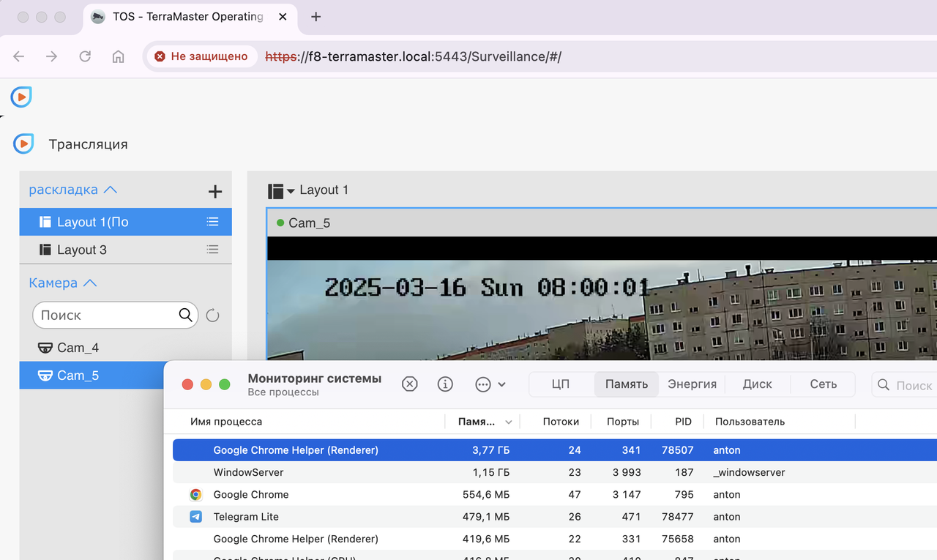Sort by PID column
This screenshot has height=560, width=937.
(683, 422)
